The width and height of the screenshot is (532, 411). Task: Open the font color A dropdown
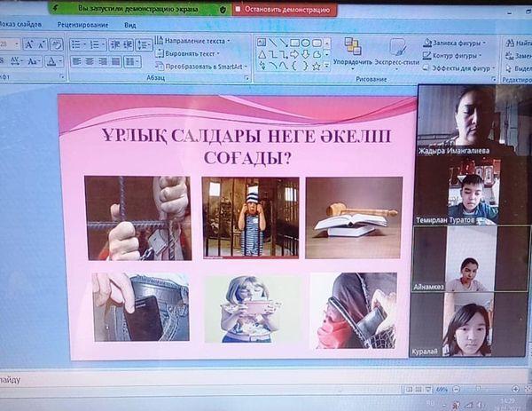pos(54,61)
